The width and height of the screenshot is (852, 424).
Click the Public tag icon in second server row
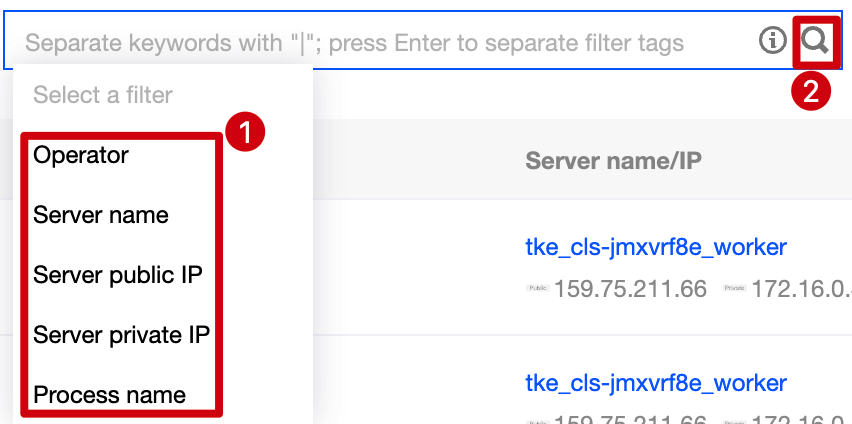[x=537, y=419]
